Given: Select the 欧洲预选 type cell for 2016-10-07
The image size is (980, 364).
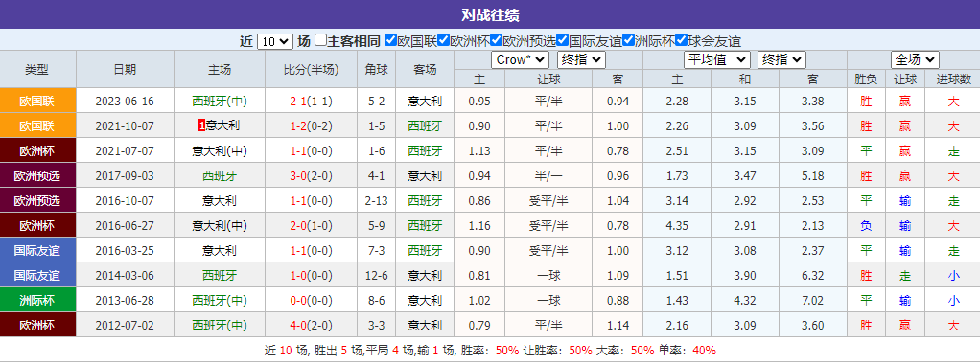Looking at the screenshot, I should tap(37, 200).
